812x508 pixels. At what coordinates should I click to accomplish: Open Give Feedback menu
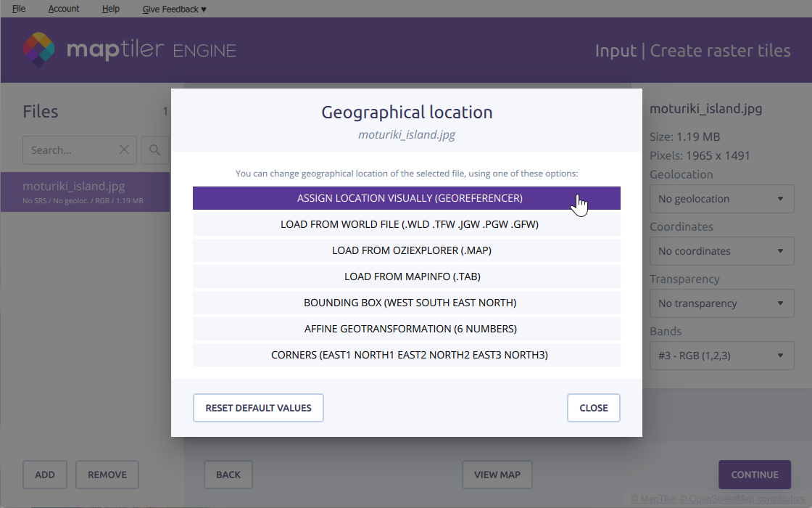174,9
